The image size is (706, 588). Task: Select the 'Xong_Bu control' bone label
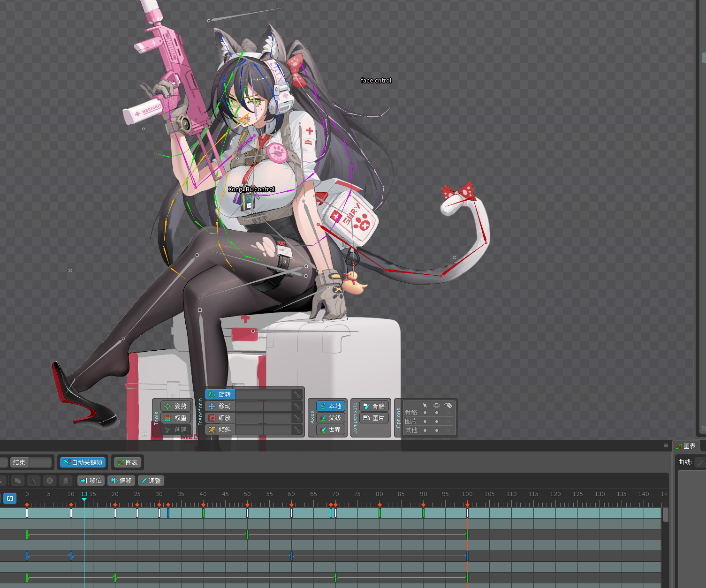point(251,189)
